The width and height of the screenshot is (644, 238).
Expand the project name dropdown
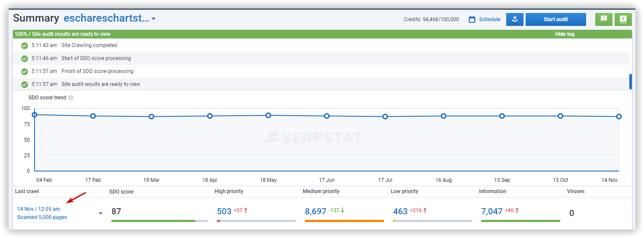153,19
